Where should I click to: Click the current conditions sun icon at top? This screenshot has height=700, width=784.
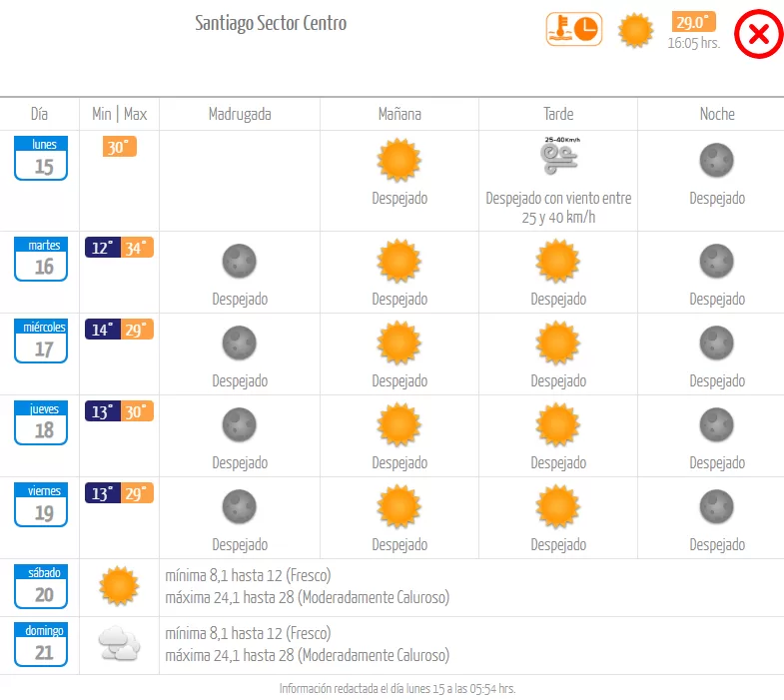(635, 30)
